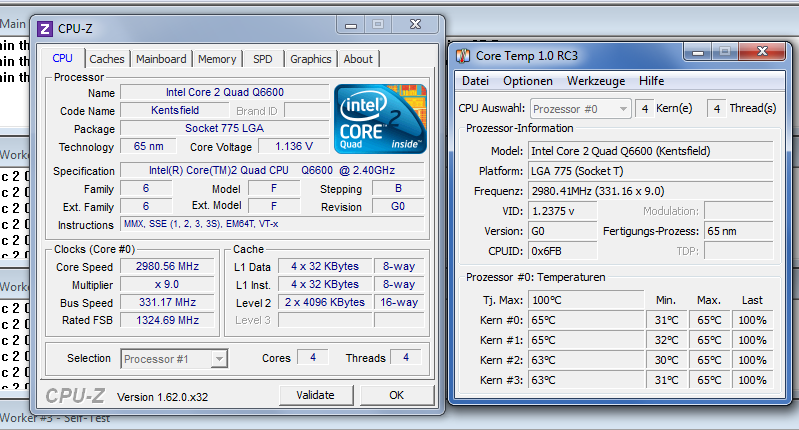Viewport: 799px width, 430px height.
Task: Open the Datei menu in Core Temp
Action: (x=475, y=81)
